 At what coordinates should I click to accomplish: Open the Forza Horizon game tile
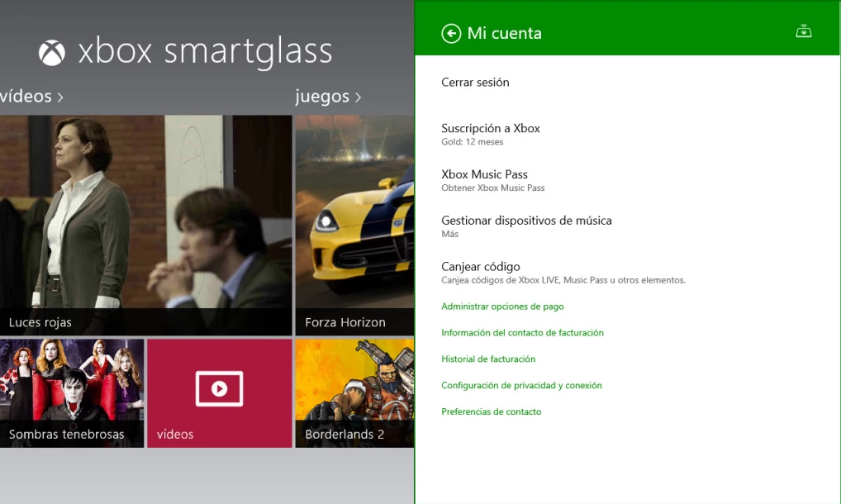tap(354, 226)
